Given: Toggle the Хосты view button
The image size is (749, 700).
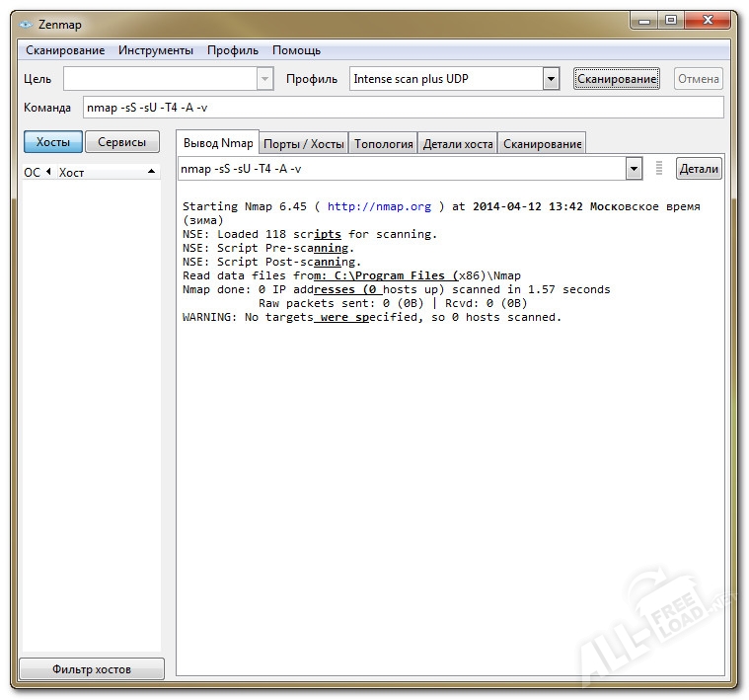Looking at the screenshot, I should pyautogui.click(x=52, y=142).
